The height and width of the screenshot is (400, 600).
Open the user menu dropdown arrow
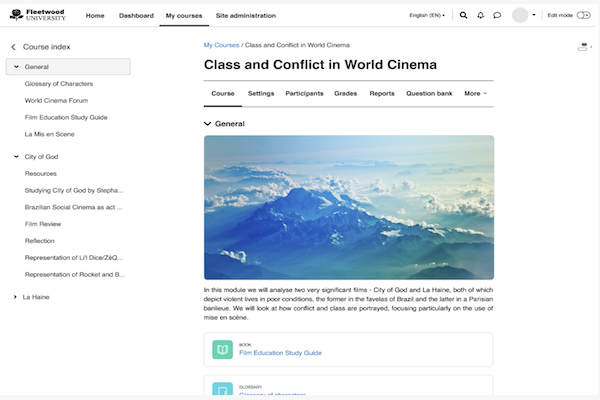click(x=534, y=15)
